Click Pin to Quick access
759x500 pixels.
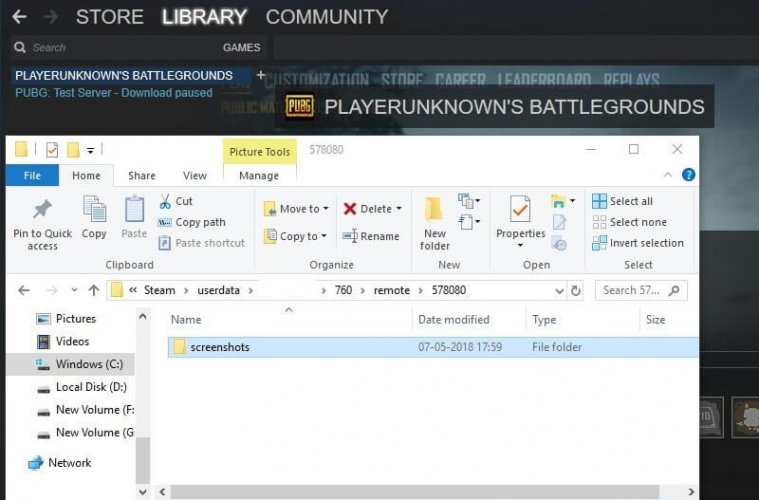[x=43, y=225]
